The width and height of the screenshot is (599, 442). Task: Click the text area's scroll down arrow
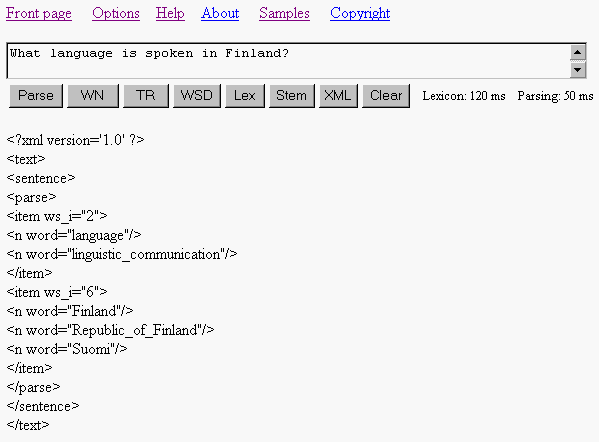point(578,70)
